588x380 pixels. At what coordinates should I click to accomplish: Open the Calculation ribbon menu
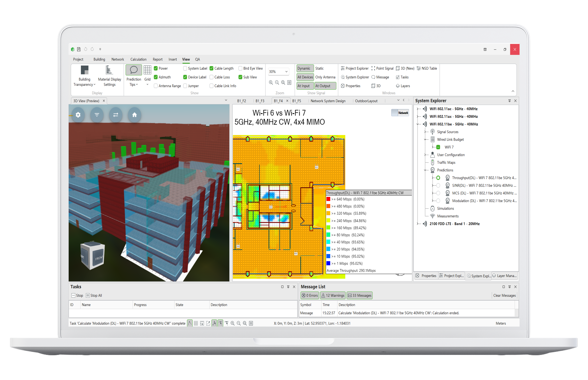(x=139, y=59)
